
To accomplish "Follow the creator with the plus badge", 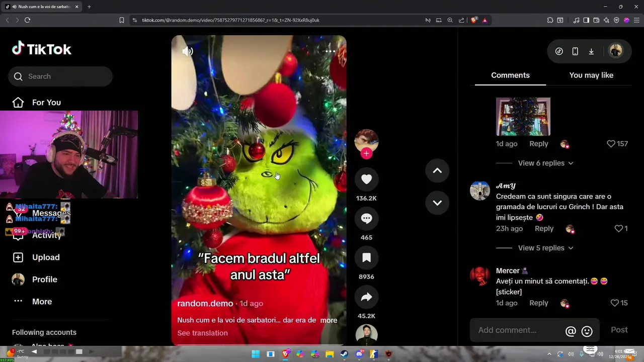I will (x=366, y=154).
